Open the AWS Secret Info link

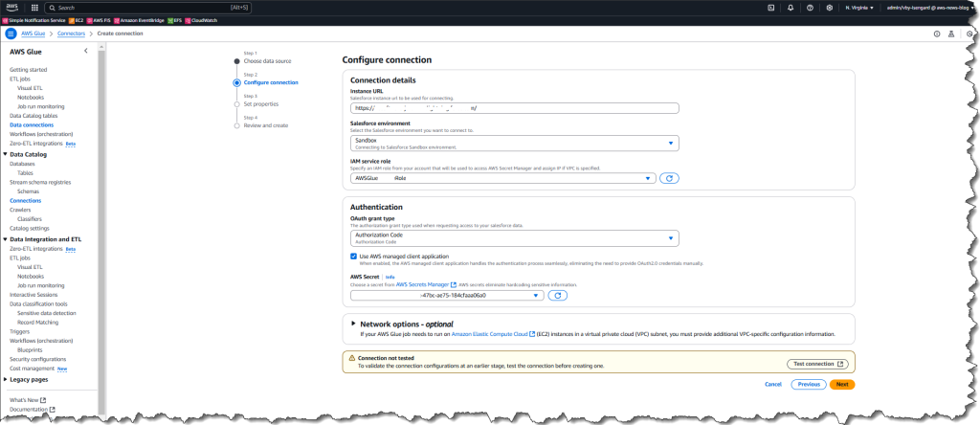(390, 277)
